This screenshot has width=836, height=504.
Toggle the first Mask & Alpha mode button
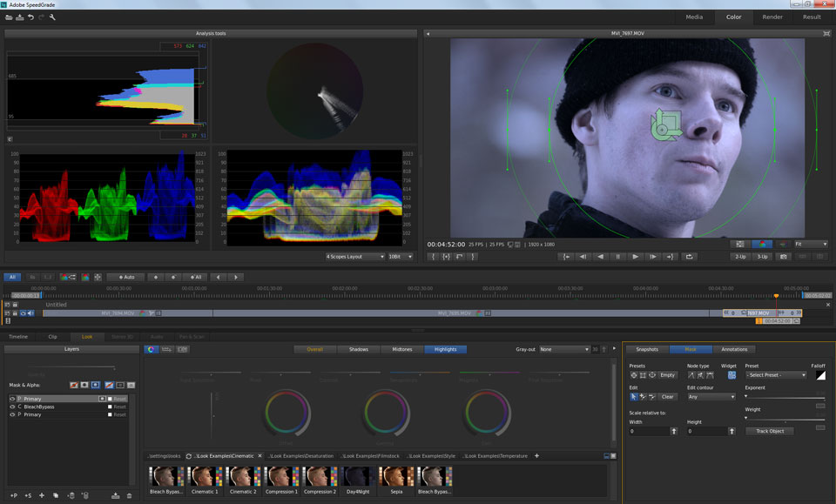73,386
